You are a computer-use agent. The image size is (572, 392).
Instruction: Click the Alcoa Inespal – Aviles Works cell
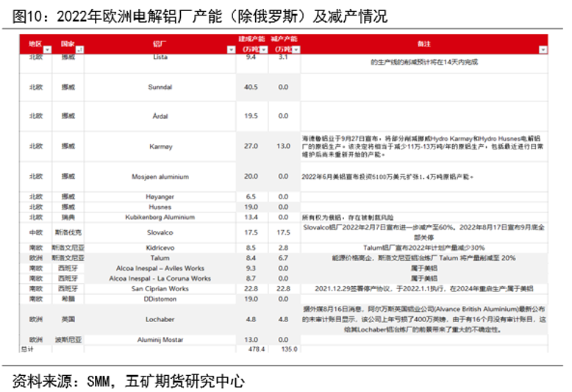click(x=160, y=268)
